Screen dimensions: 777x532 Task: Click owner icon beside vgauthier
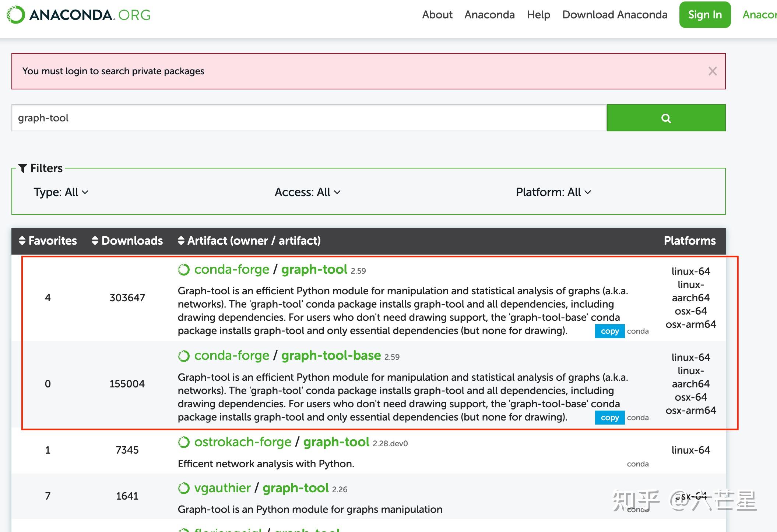[x=183, y=488]
